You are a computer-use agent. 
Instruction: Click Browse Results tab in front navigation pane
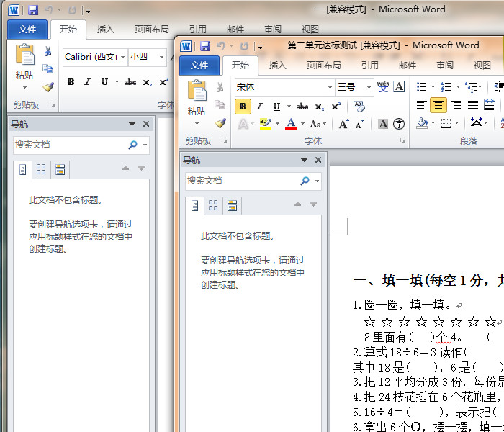[x=232, y=205]
